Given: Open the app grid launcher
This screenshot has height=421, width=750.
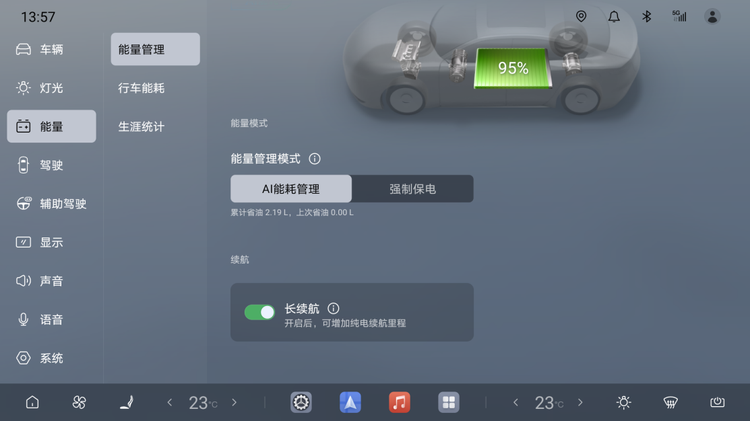Looking at the screenshot, I should [449, 402].
